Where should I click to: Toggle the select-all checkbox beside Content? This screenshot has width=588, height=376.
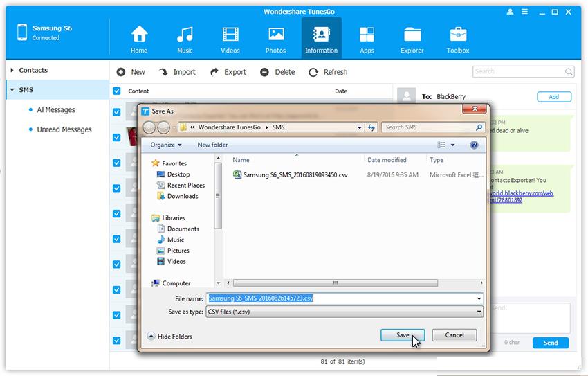116,91
